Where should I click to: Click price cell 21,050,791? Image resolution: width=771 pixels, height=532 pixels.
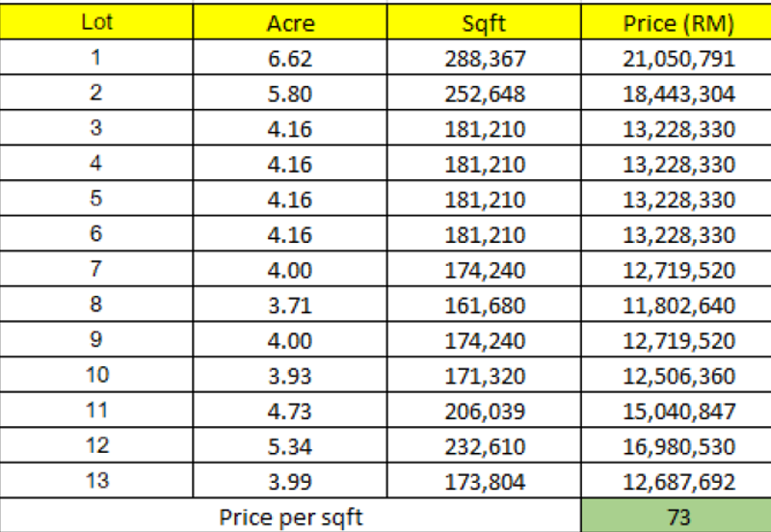click(x=678, y=59)
